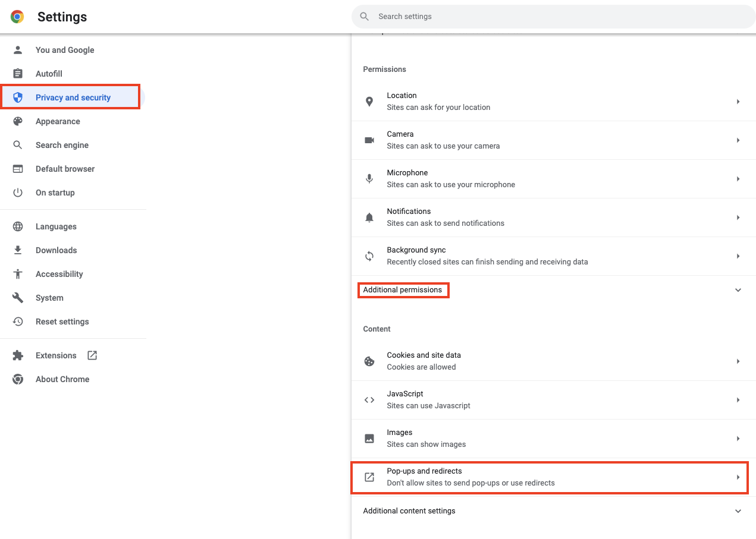Open About Chrome page
Image resolution: width=756 pixels, height=539 pixels.
(62, 379)
